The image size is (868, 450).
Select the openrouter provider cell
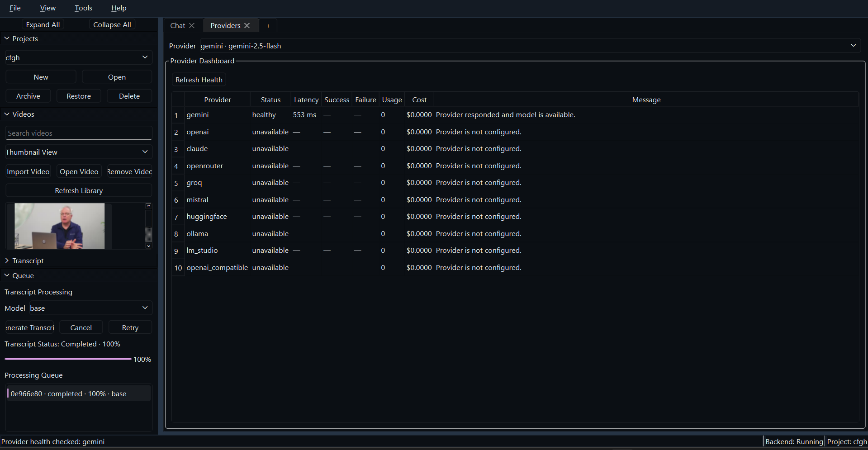click(218, 166)
